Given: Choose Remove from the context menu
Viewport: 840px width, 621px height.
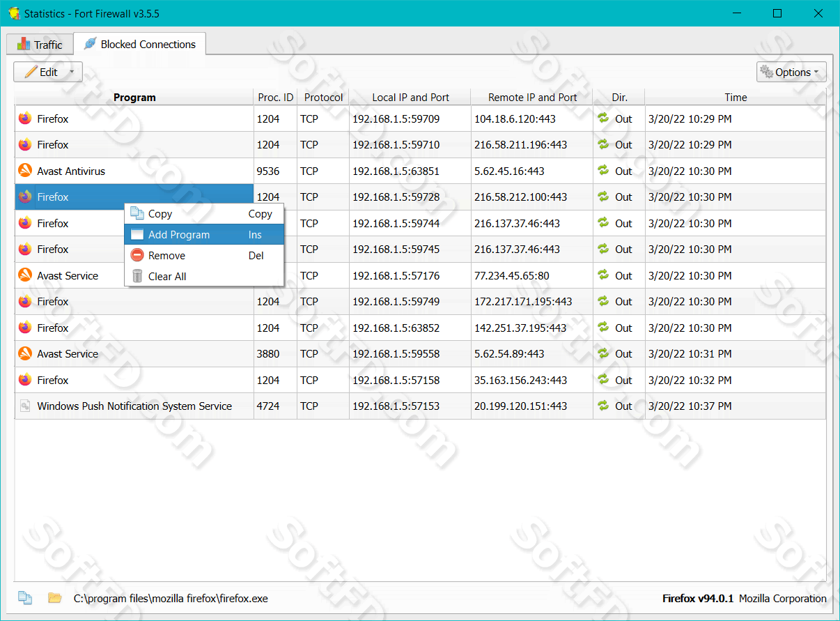Looking at the screenshot, I should tap(204, 256).
